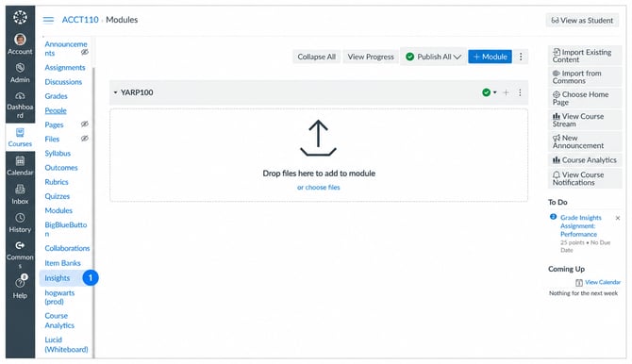Click View as Student button

tap(582, 20)
